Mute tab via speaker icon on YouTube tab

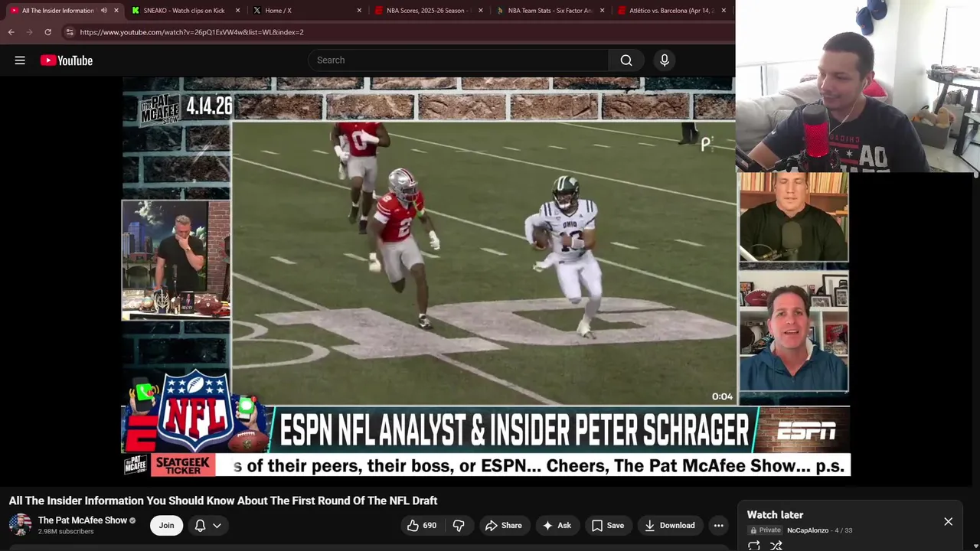pos(104,11)
